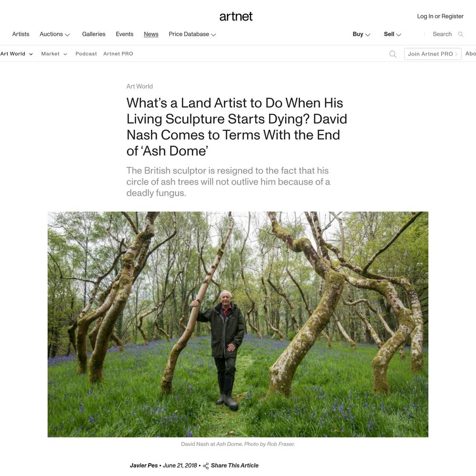Viewport: 476px width, 476px height.
Task: Select the Podcast tab
Action: pyautogui.click(x=86, y=54)
